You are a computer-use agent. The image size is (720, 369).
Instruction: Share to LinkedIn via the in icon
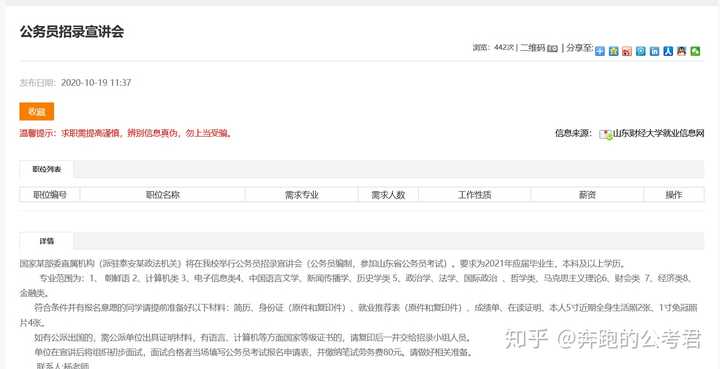coord(654,51)
